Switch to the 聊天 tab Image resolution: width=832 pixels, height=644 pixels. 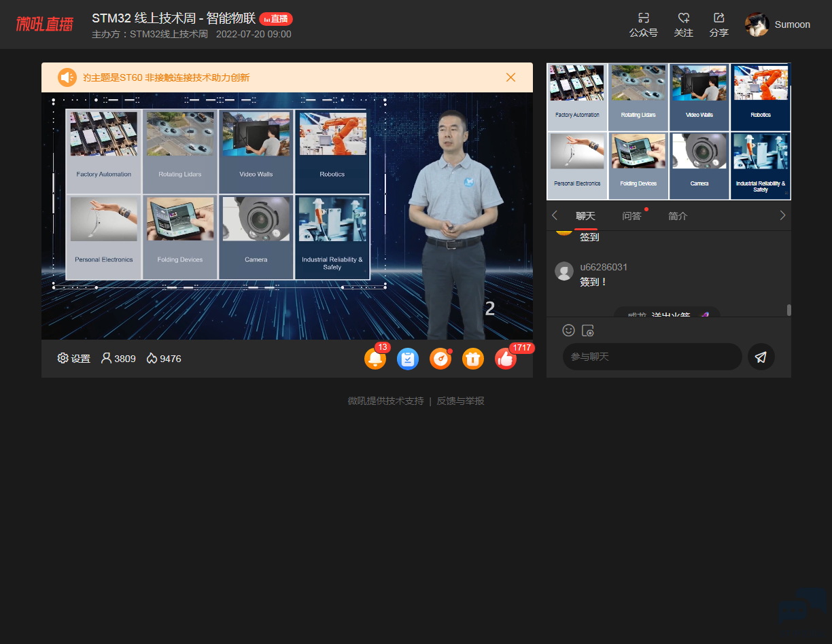click(585, 216)
